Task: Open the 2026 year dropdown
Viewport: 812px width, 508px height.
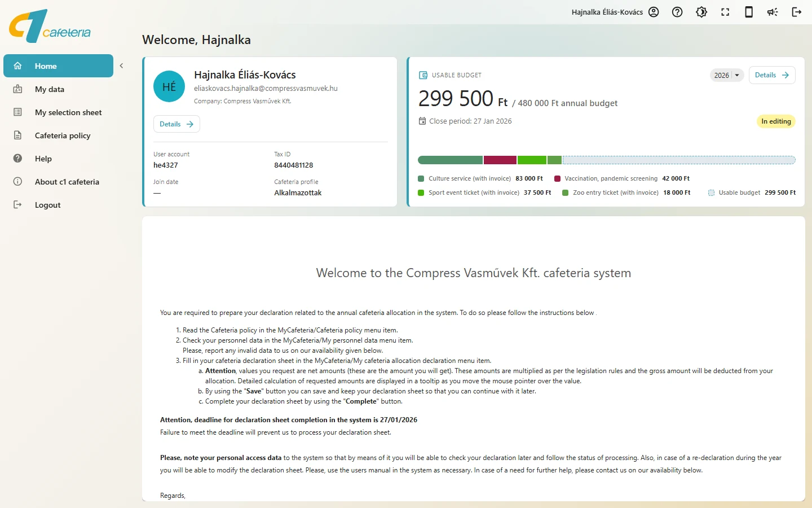Action: [727, 75]
